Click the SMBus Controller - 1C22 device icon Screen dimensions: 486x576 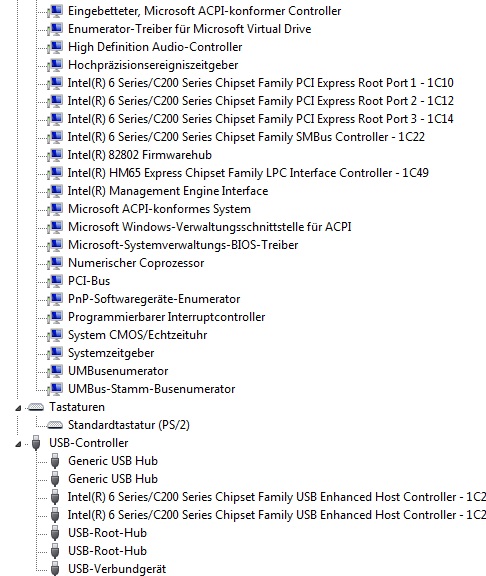pyautogui.click(x=55, y=137)
